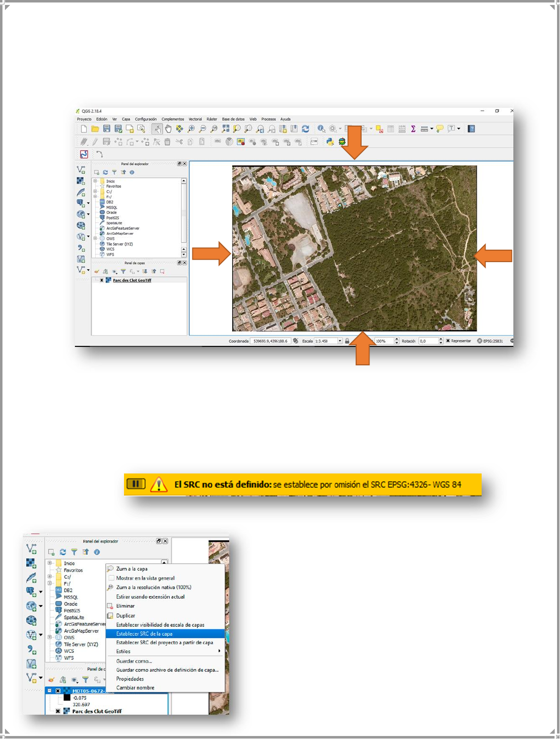Add vector layer icon in upper window sidebar
Viewport: 560px width, 739px height.
point(81,170)
